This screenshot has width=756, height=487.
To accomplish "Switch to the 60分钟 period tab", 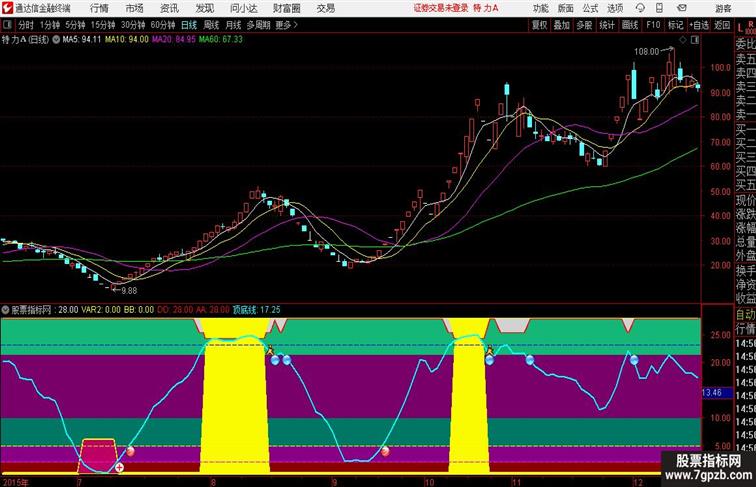I will click(x=163, y=25).
